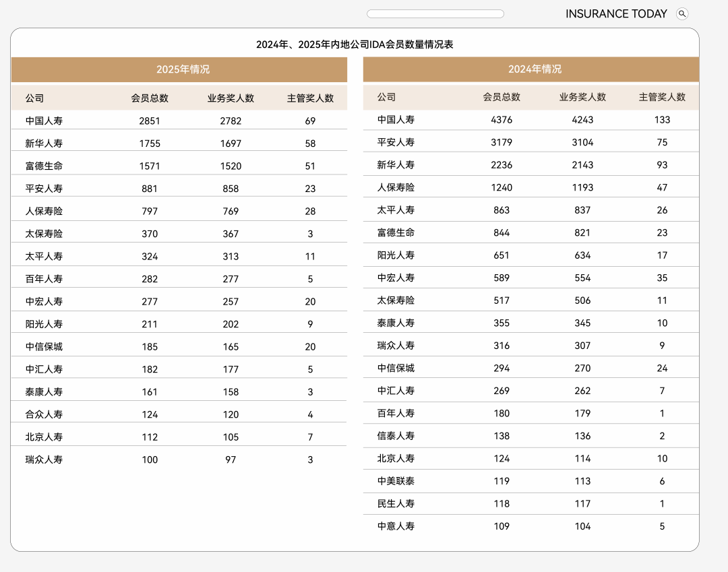728x572 pixels.
Task: Select value 2851 in the 2025 table
Action: tap(150, 121)
